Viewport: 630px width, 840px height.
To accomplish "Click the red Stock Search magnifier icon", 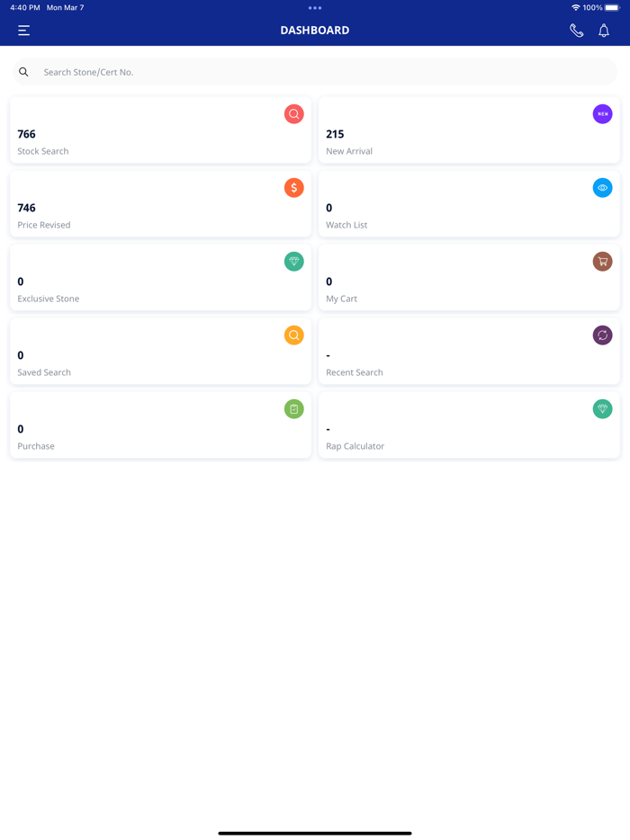I will 294,114.
